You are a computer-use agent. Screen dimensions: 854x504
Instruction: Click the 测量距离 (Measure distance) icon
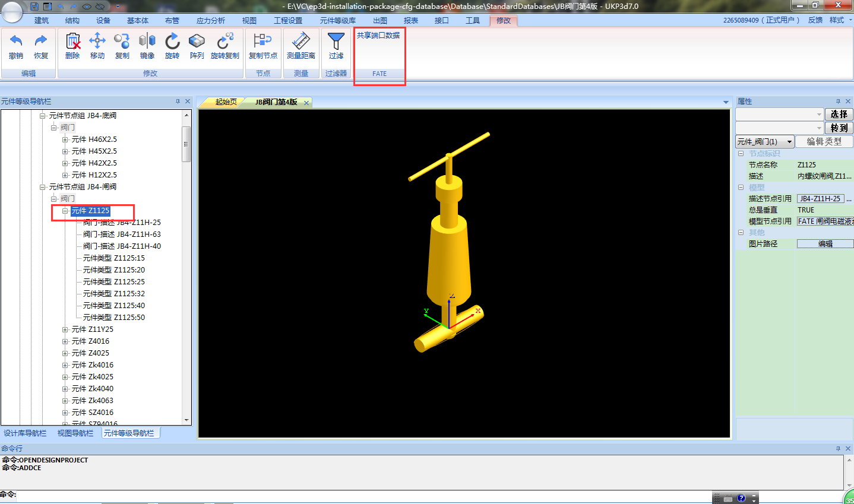pyautogui.click(x=301, y=42)
